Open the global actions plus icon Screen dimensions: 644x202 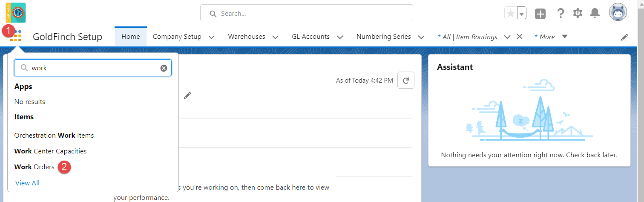(x=540, y=14)
